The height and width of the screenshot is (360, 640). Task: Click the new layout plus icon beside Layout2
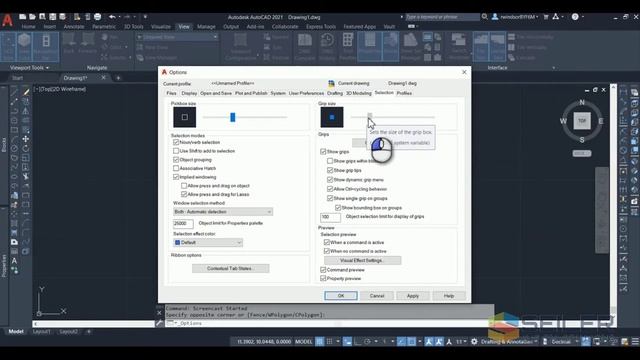click(x=89, y=331)
